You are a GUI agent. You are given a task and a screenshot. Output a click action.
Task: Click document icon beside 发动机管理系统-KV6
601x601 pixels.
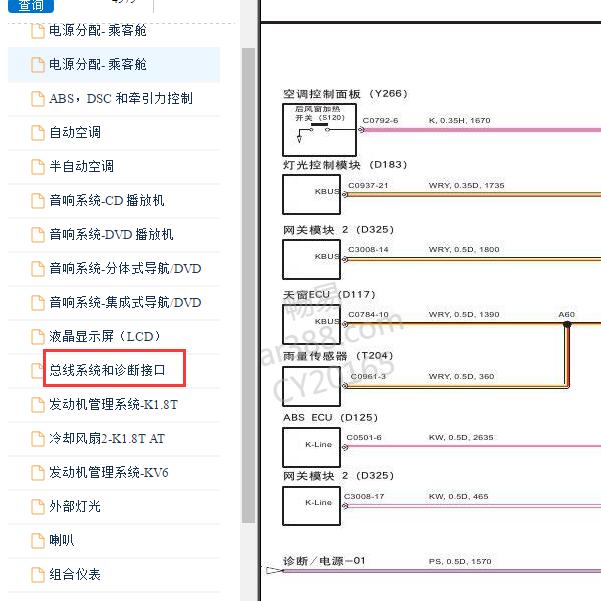[38, 472]
